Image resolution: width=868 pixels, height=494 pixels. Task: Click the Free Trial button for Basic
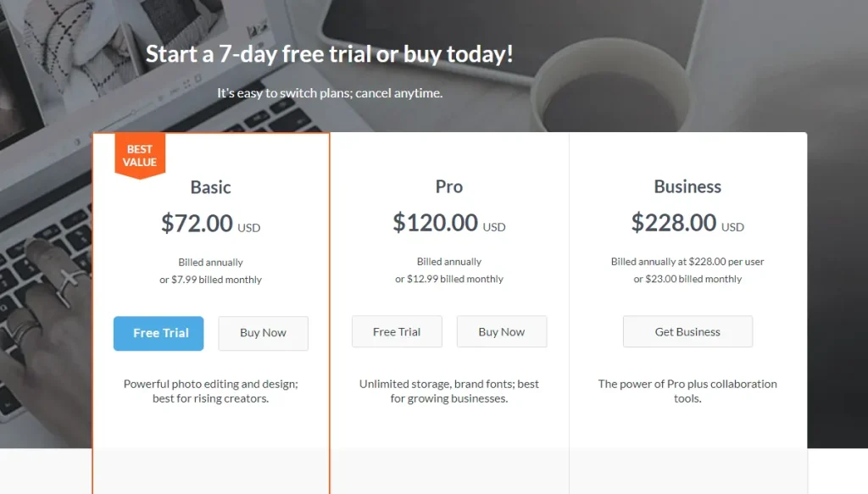pyautogui.click(x=158, y=333)
